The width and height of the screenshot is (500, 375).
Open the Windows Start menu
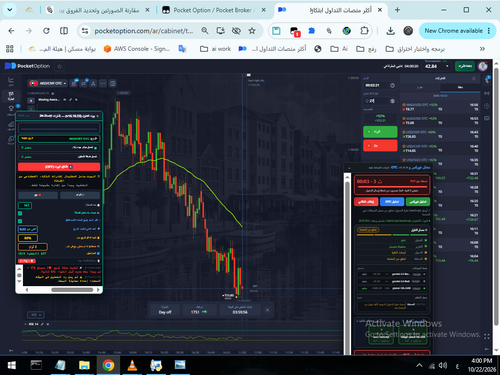(x=12, y=365)
